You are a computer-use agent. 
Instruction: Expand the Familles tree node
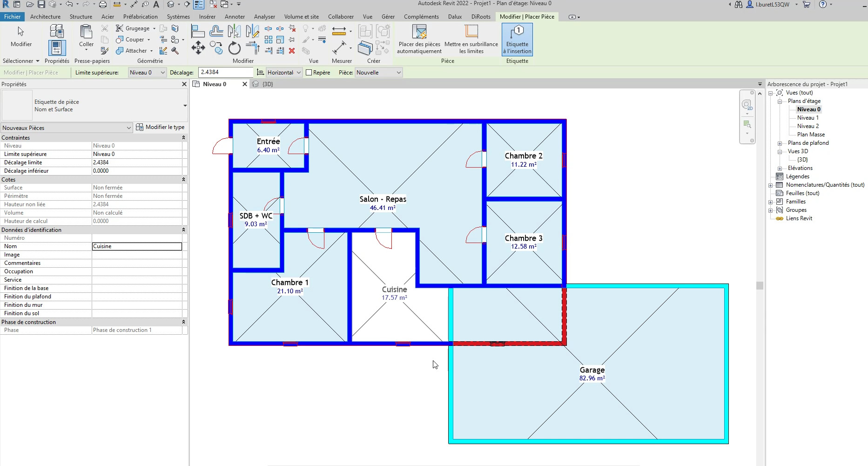(771, 202)
